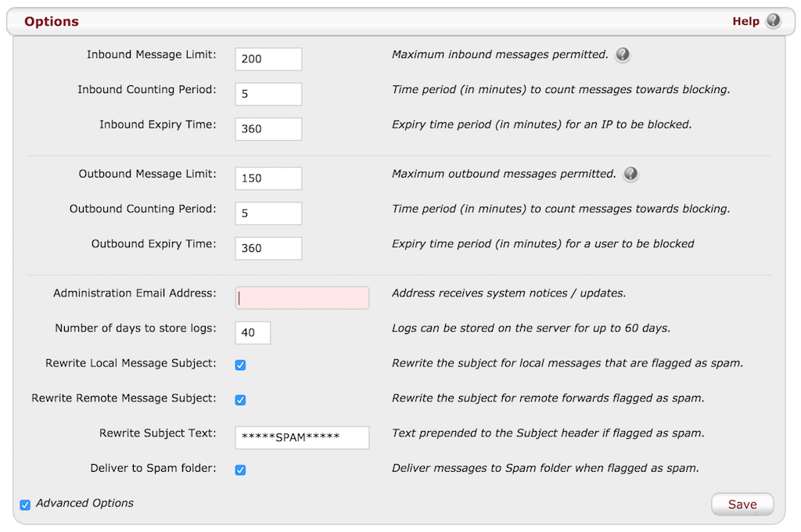
Task: Click the Options panel title
Action: [52, 21]
